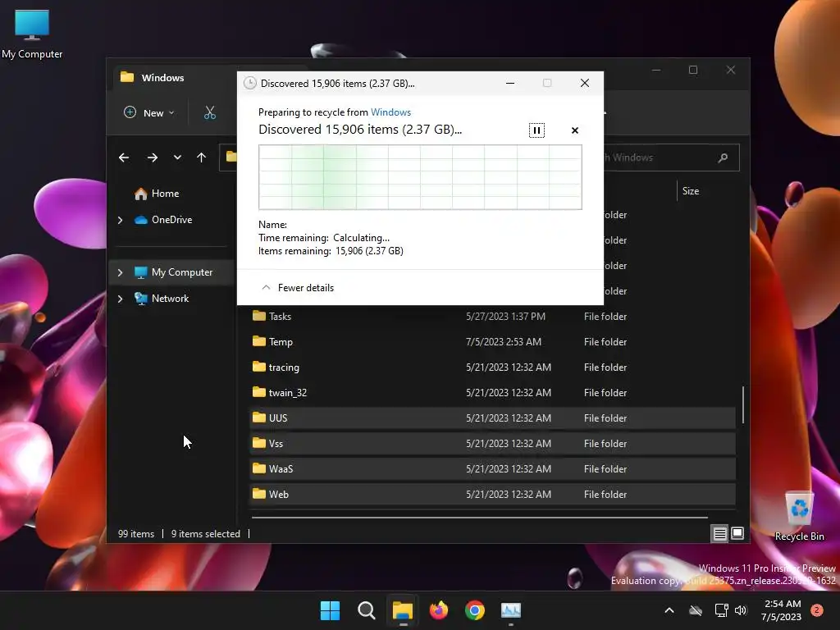The height and width of the screenshot is (630, 840).
Task: Select the WaaS folder row
Action: click(492, 468)
